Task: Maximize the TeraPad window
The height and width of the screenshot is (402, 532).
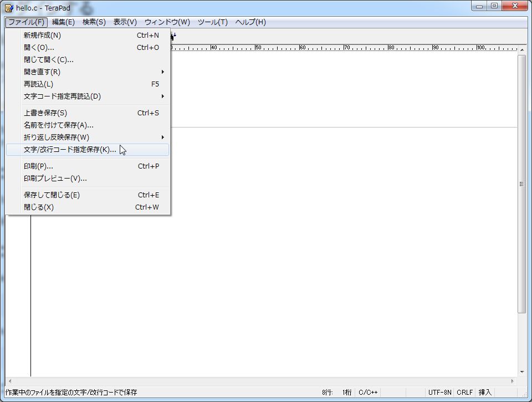Action: click(494, 6)
